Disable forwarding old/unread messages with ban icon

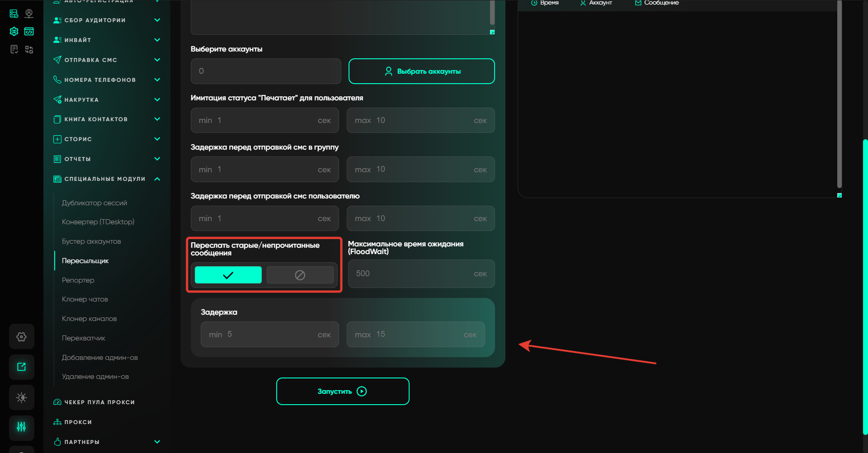300,275
